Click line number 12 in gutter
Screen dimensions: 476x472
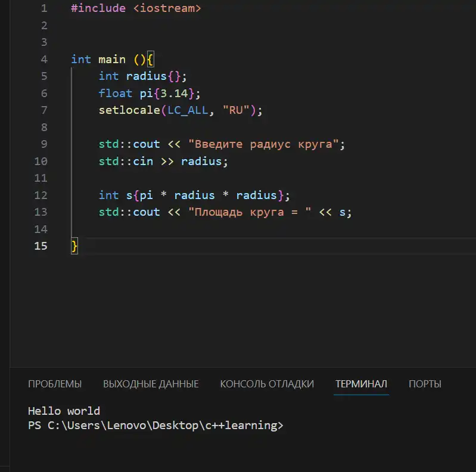pyautogui.click(x=41, y=195)
